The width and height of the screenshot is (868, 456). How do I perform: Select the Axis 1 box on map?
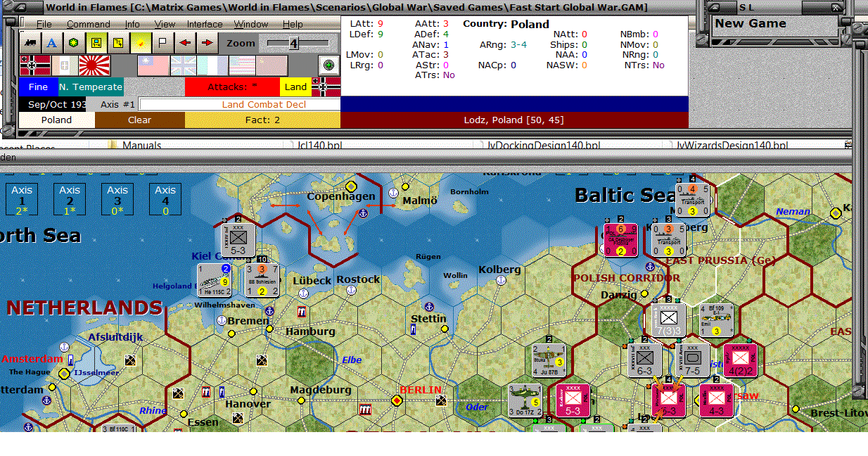click(22, 200)
